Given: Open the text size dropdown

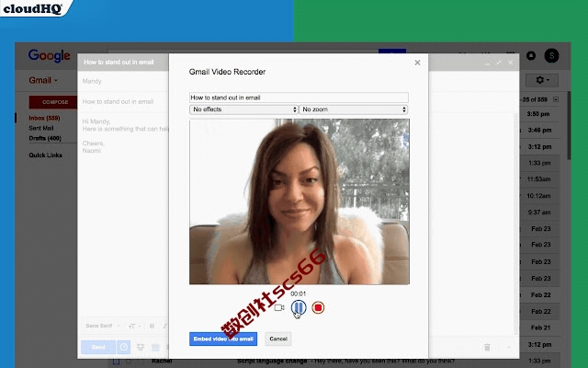Looking at the screenshot, I should [134, 326].
